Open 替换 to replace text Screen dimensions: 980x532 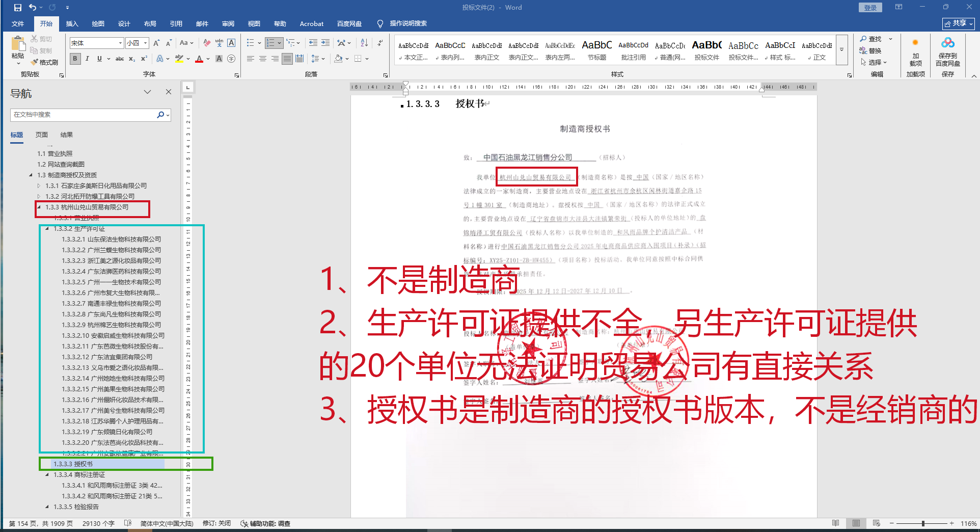[870, 50]
